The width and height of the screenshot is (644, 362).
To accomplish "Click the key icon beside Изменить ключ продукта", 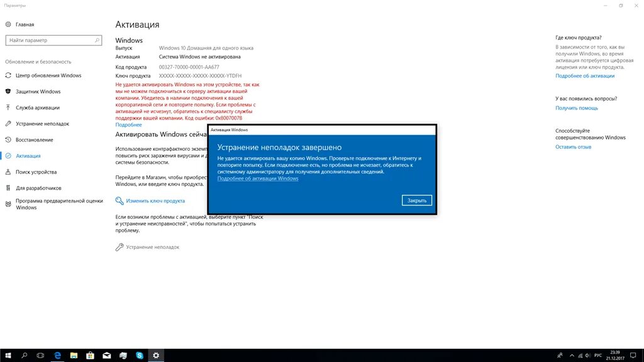I will (119, 200).
